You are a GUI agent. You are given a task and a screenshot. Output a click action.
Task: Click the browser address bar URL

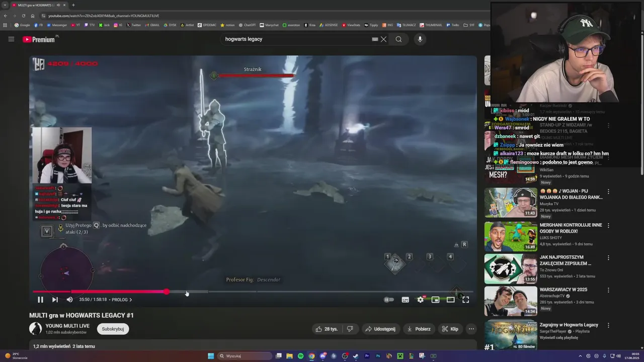click(104, 16)
